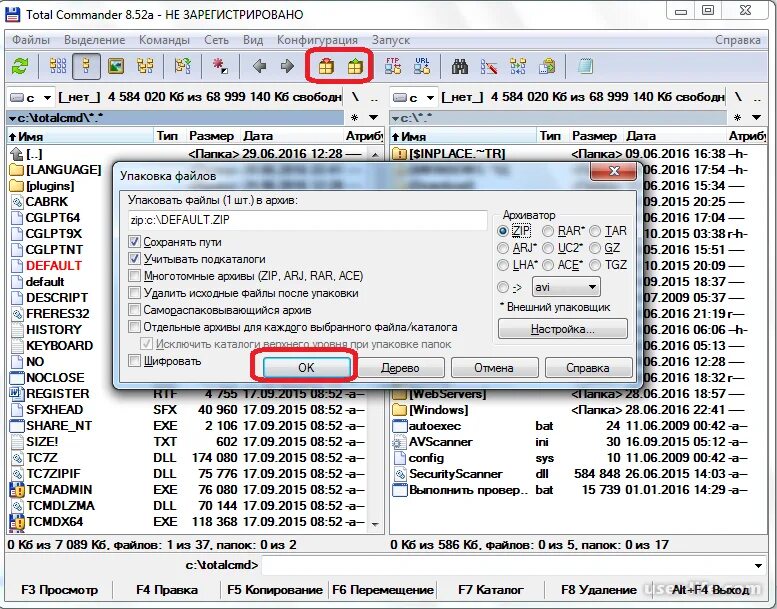The height and width of the screenshot is (609, 777).
Task: Sort the left panel by Размер column header
Action: pyautogui.click(x=212, y=136)
